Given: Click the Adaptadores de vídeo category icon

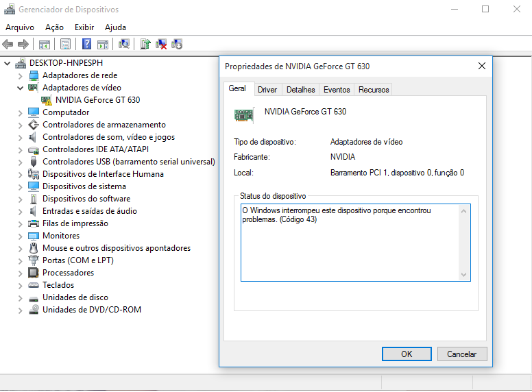Looking at the screenshot, I should point(33,88).
